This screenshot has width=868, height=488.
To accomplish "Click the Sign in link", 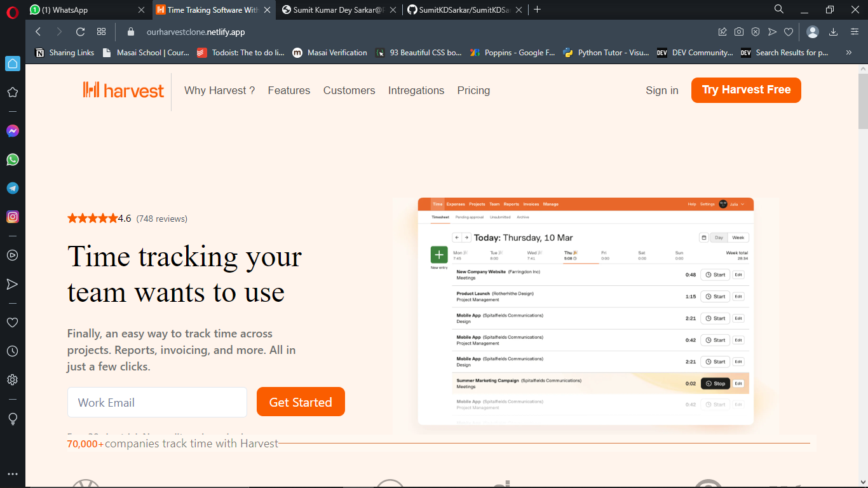I will 662,90.
